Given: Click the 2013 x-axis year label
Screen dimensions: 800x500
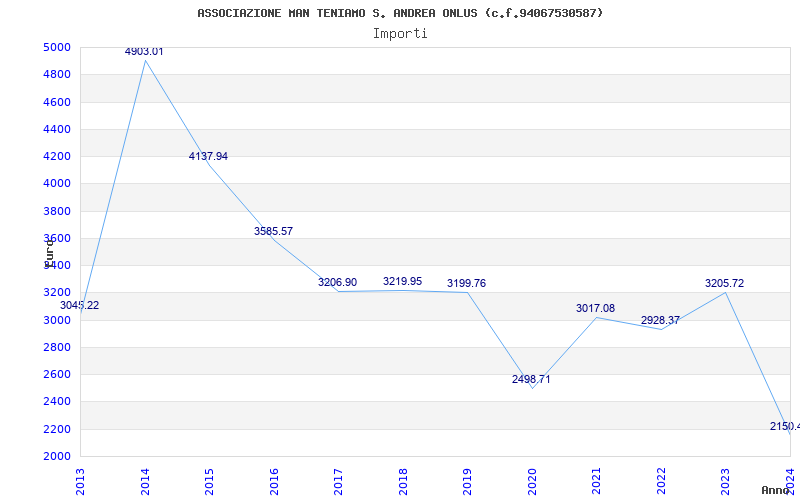Looking at the screenshot, I should (x=81, y=481).
